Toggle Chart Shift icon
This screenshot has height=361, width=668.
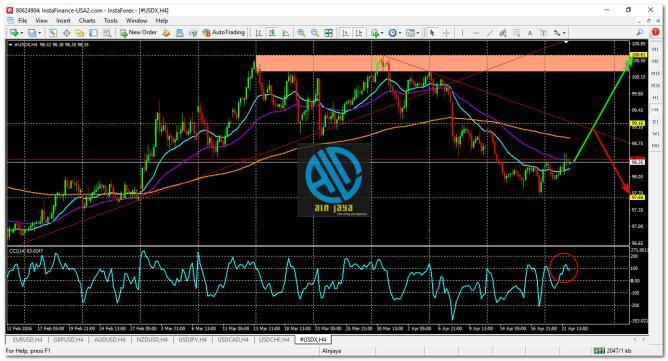(x=359, y=33)
